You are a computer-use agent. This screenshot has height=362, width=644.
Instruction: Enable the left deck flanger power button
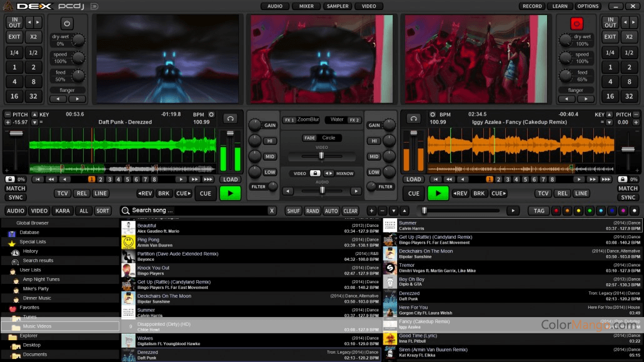67,24
